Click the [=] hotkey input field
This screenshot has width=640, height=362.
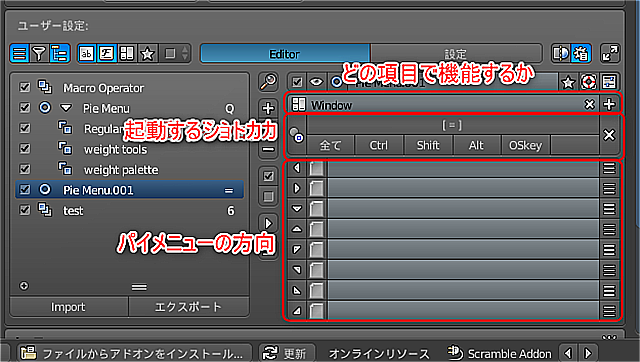(x=452, y=125)
